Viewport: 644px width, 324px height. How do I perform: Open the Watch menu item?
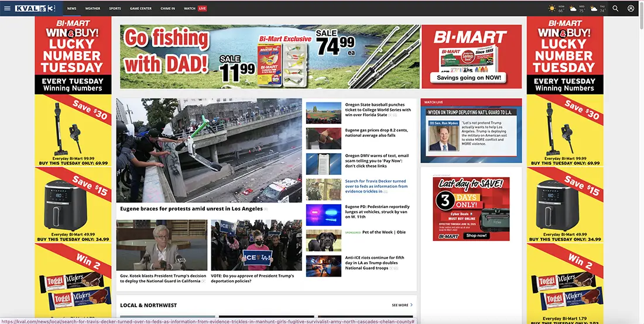[x=189, y=8]
